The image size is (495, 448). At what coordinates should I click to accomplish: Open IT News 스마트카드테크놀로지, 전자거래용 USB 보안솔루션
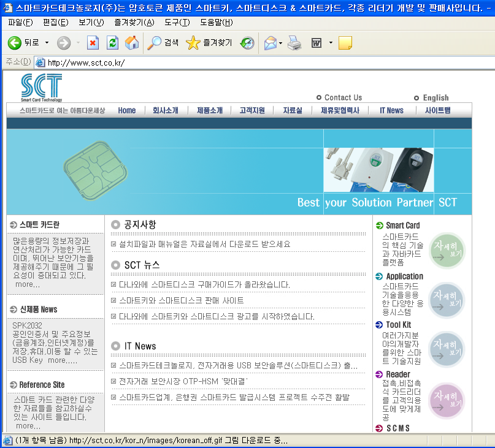[239, 366]
